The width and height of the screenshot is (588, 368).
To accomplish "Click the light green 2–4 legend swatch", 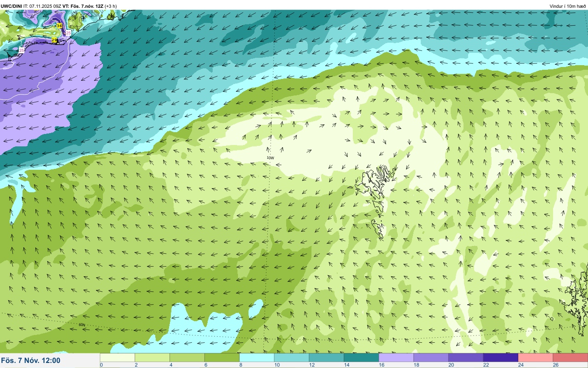I will tap(152, 357).
